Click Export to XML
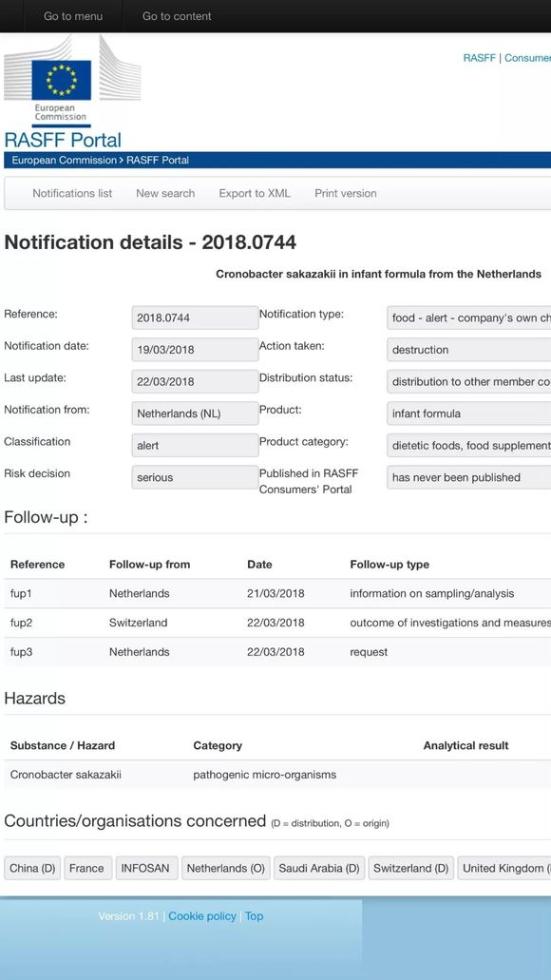Viewport: 551px width, 980px height. tap(255, 193)
